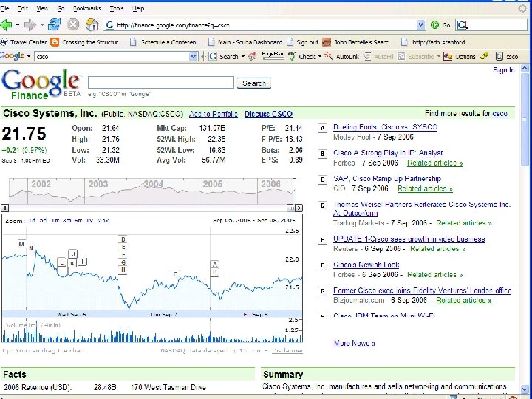532x399 pixels.
Task: Set chart zoom to 1d
Action: [x=32, y=220]
